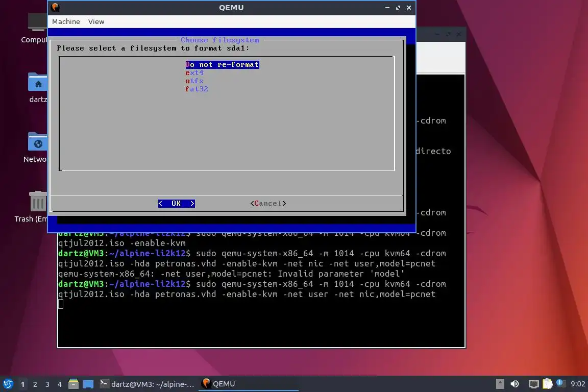Image resolution: width=588 pixels, height=392 pixels.
Task: Maximize the QEMU window
Action: 398,8
